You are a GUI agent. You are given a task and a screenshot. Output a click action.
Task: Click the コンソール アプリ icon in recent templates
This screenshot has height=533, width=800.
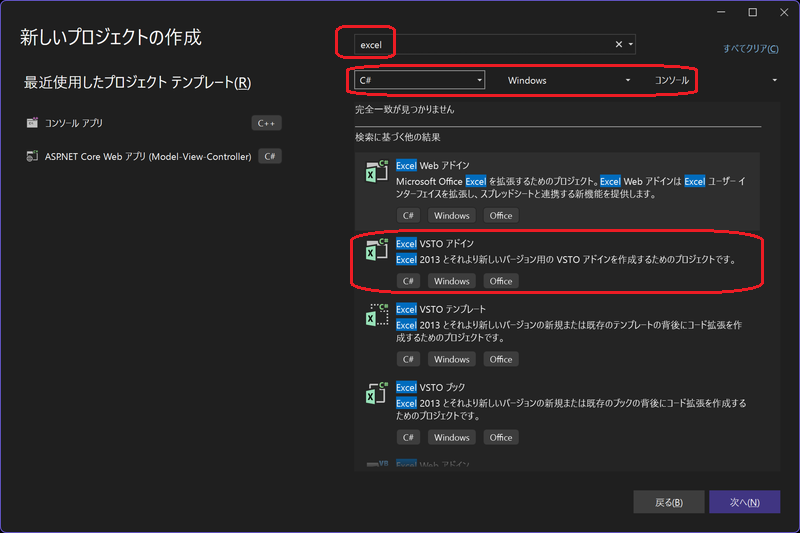(33, 123)
